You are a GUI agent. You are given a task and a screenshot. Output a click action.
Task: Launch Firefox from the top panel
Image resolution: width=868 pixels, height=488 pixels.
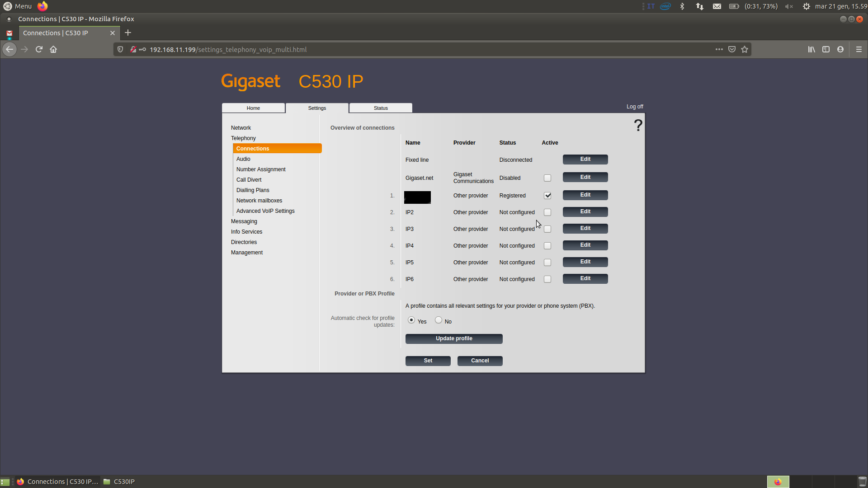[42, 6]
